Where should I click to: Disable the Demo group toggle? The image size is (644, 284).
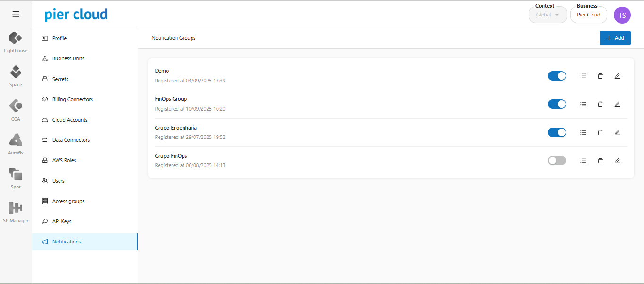(x=557, y=76)
